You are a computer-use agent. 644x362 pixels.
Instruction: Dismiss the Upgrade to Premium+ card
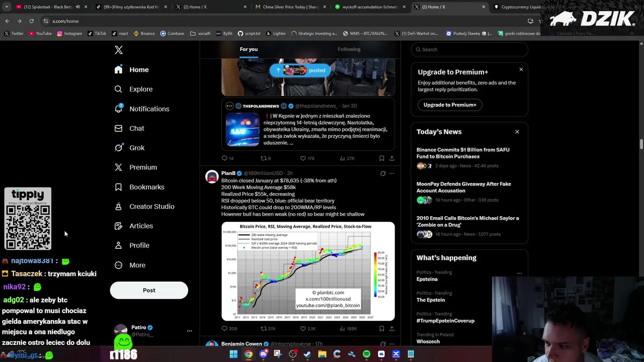pos(521,69)
